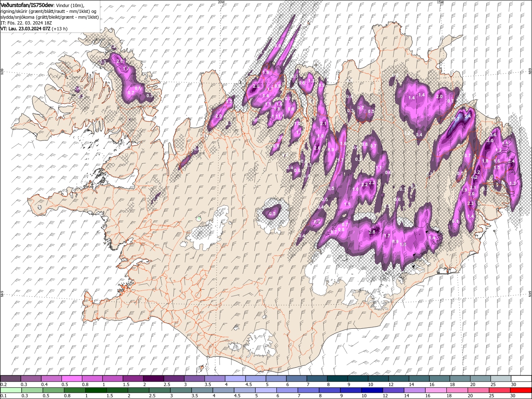Image resolution: width=532 pixels, height=399 pixels.
Task: Select the dark green rain swatch between 1 and 1.5
Action: [x=96, y=390]
